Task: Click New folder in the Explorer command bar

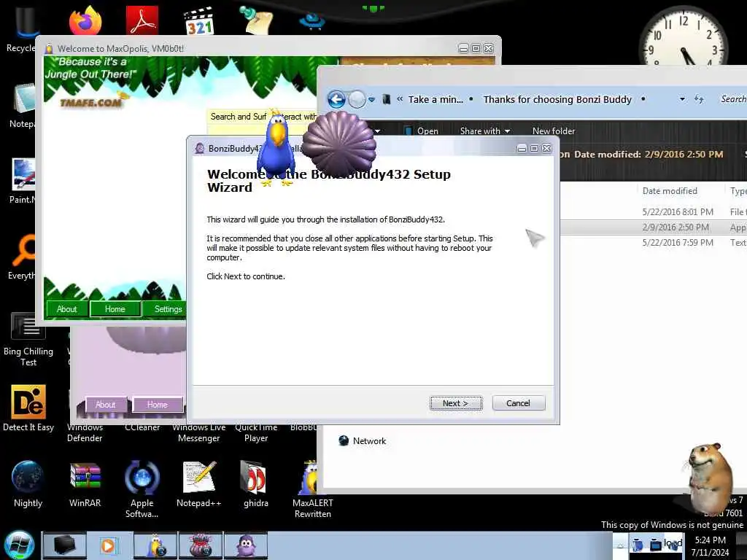Action: coord(554,131)
